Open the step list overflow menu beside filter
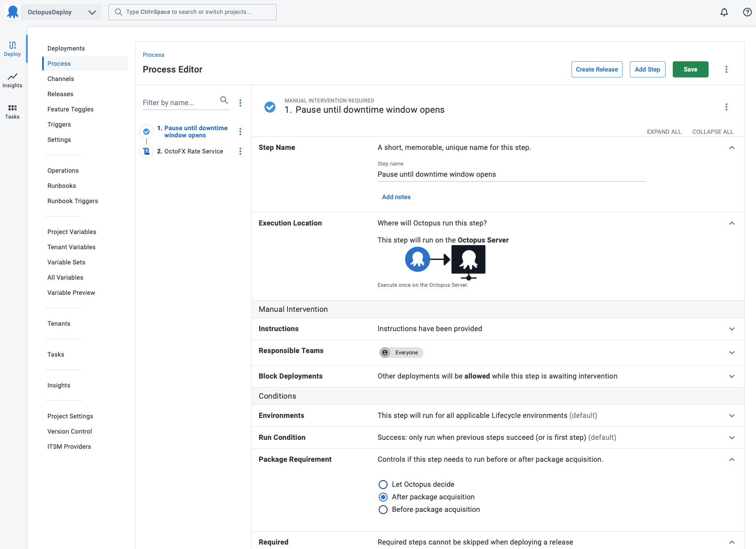This screenshot has height=549, width=756. click(240, 103)
